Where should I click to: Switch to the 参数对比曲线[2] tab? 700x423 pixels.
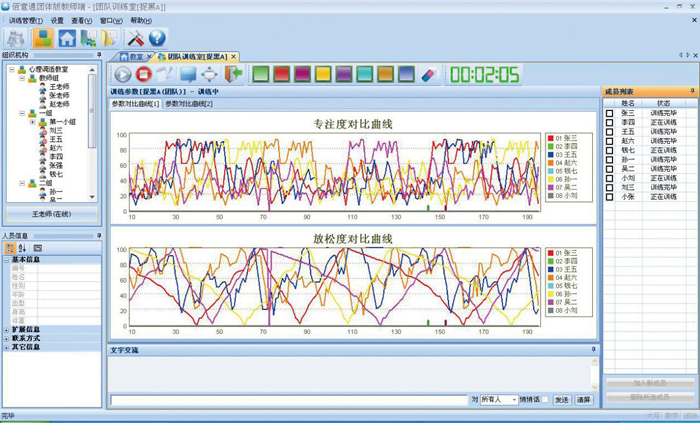point(189,104)
